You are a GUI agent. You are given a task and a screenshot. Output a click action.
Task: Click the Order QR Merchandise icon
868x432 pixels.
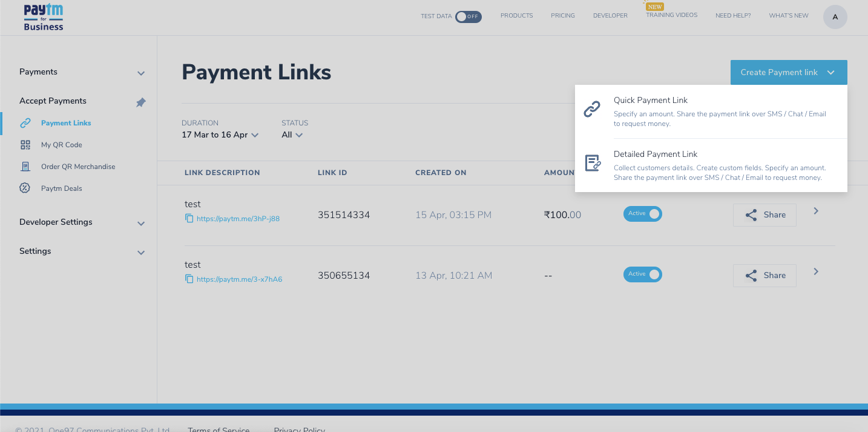point(24,166)
